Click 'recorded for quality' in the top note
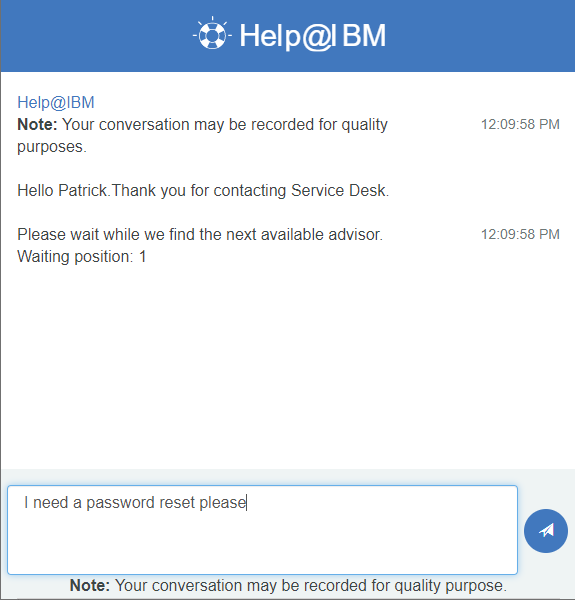 (319, 125)
